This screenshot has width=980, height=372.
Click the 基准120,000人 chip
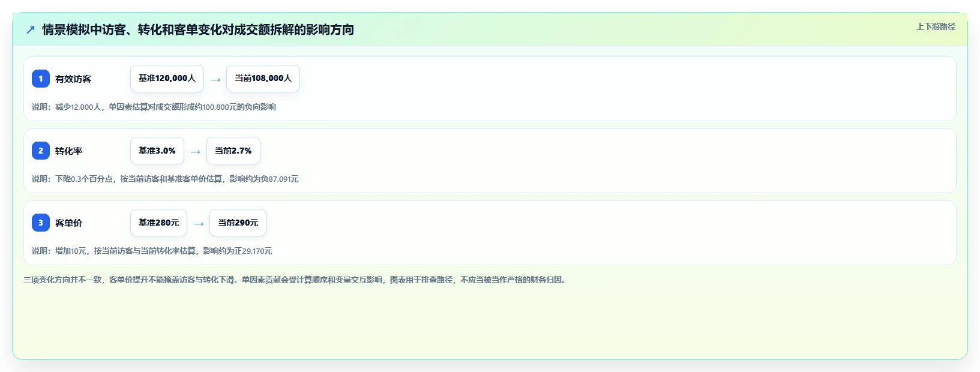tap(167, 79)
